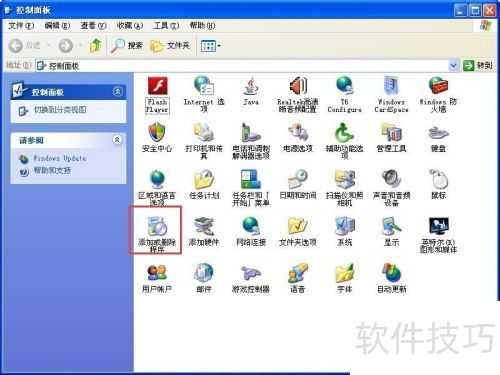This screenshot has height=375, width=500.
Task: Open 电源选项 icon
Action: click(298, 132)
